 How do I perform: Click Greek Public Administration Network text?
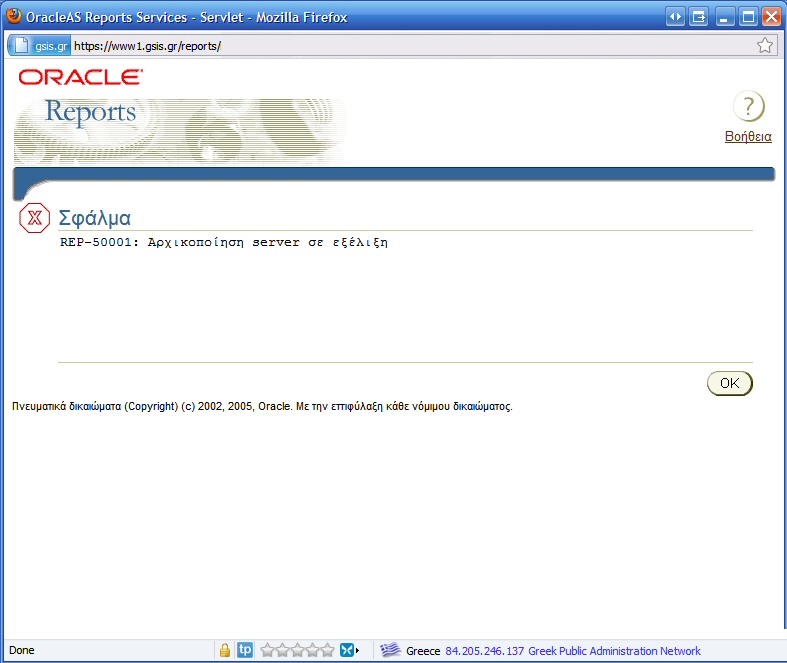point(614,651)
